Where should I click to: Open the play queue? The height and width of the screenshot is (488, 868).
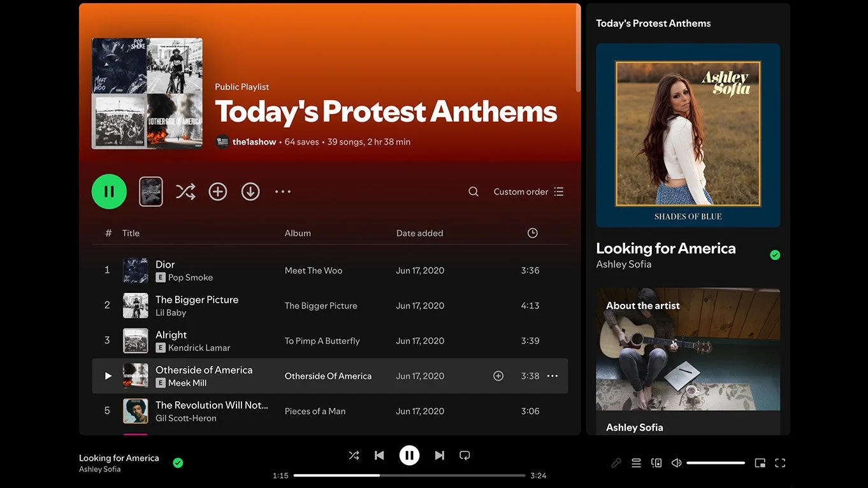click(x=636, y=463)
